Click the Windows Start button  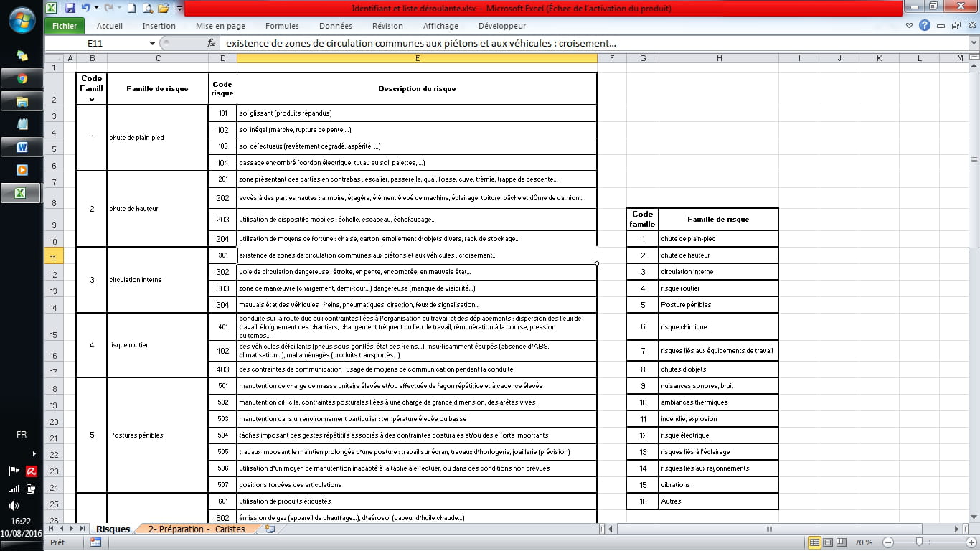[x=22, y=19]
